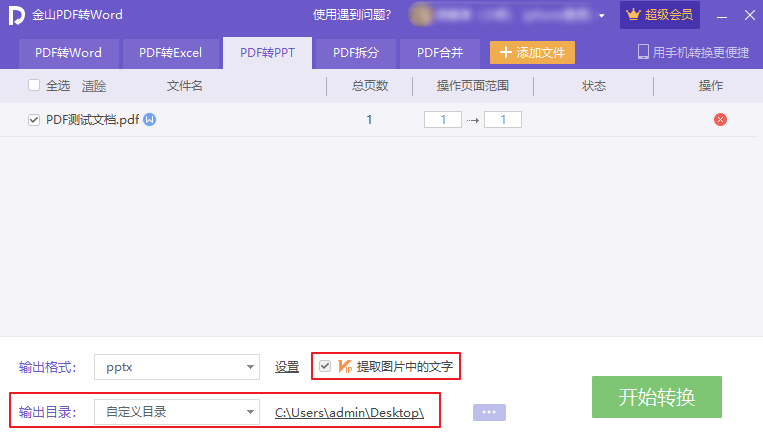763x447 pixels.
Task: Open the PDF拆分 split tab
Action: [x=356, y=53]
